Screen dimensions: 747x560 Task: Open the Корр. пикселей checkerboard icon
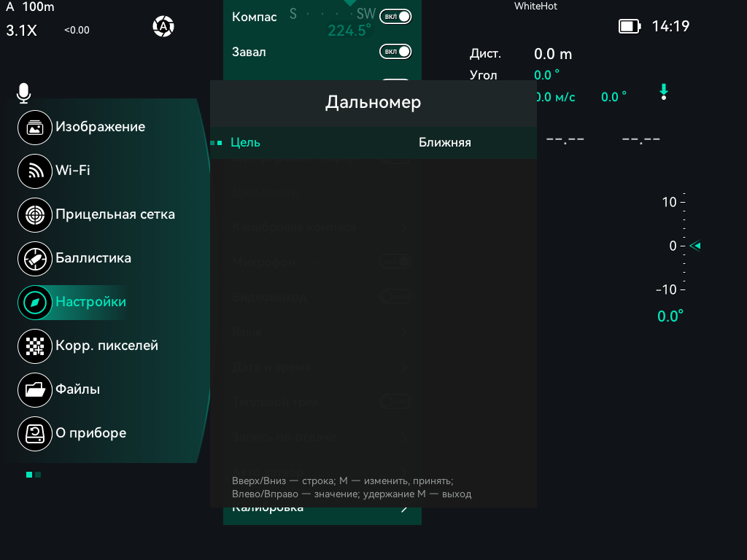tap(35, 346)
